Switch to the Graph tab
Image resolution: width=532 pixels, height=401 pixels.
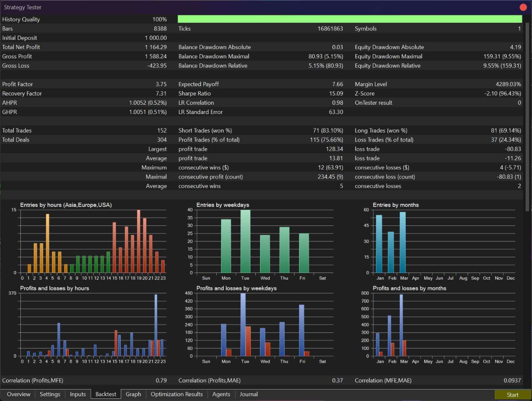point(133,394)
